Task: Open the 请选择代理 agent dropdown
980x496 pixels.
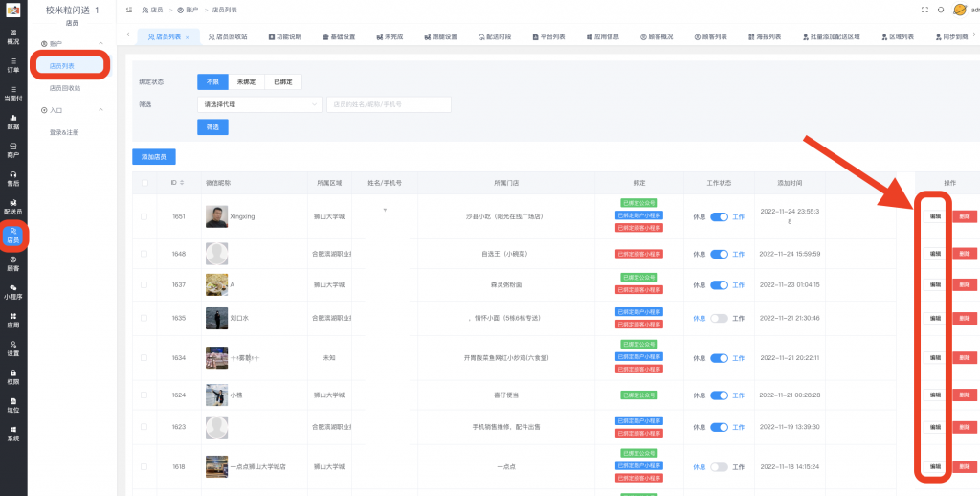Action: pos(259,104)
